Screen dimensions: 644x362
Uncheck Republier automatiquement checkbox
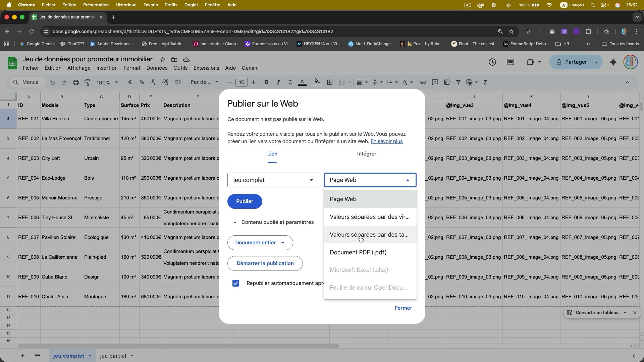pyautogui.click(x=235, y=283)
